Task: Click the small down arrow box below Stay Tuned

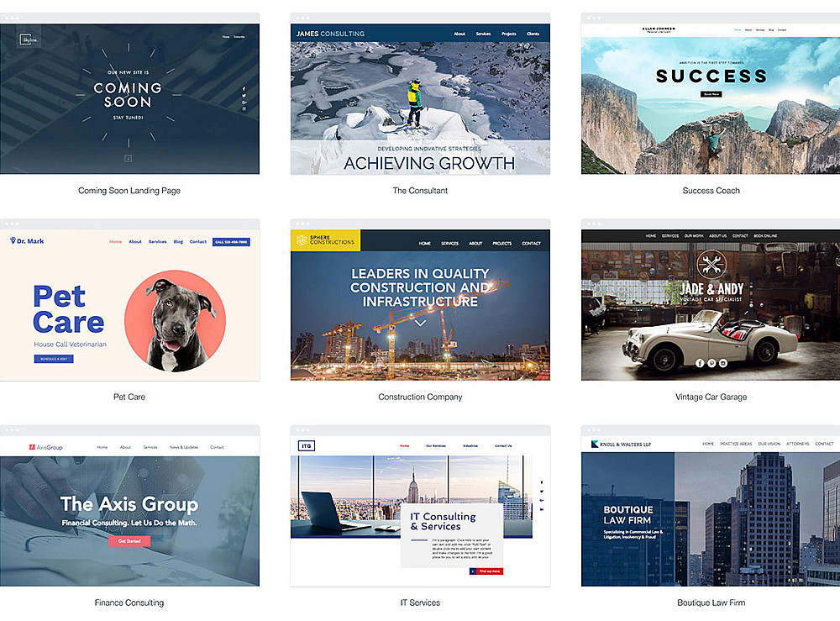Action: point(128,159)
